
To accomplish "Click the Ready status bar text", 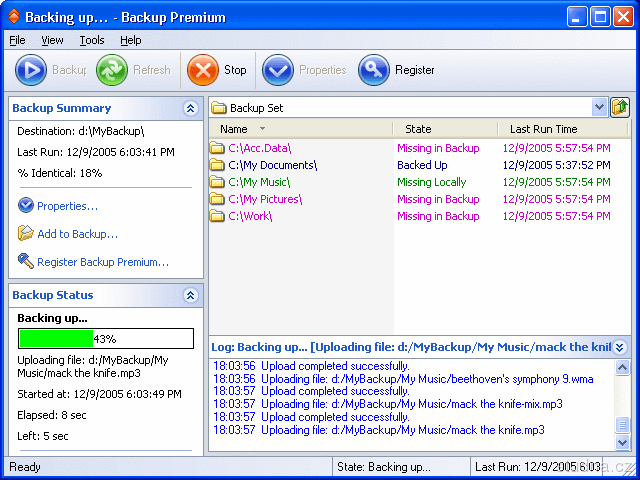I will [x=25, y=467].
